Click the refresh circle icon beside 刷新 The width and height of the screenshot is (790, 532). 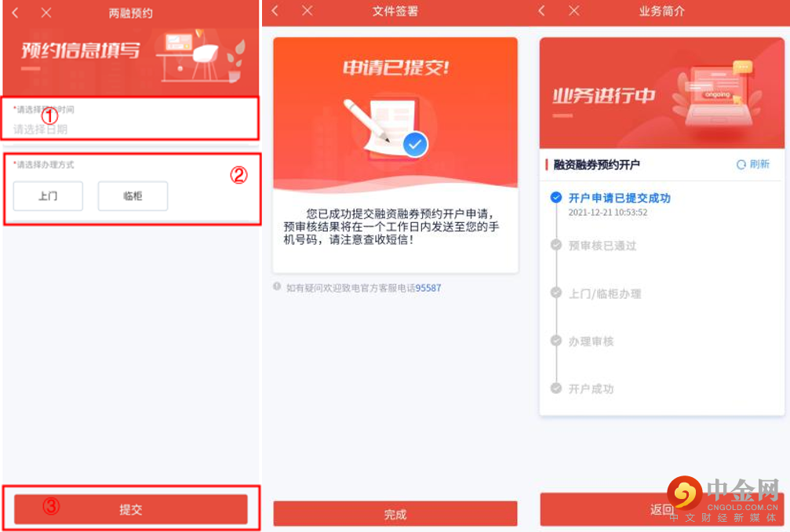[x=741, y=165]
